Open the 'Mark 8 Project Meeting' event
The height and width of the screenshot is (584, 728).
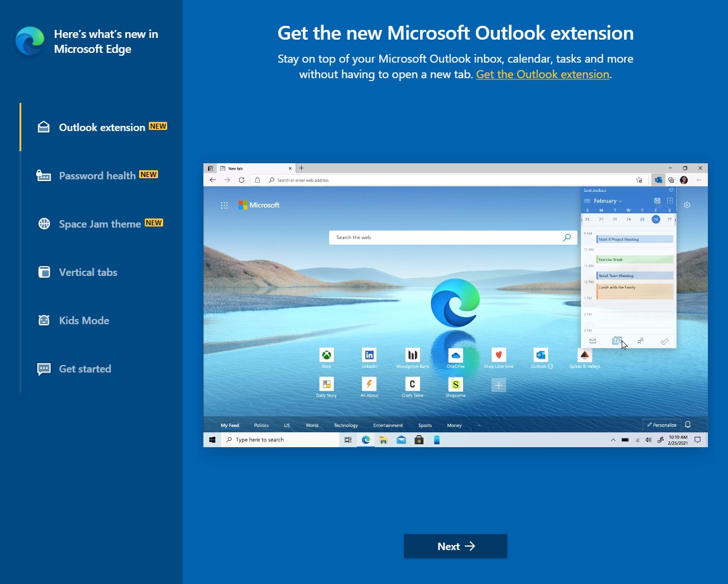(x=635, y=239)
